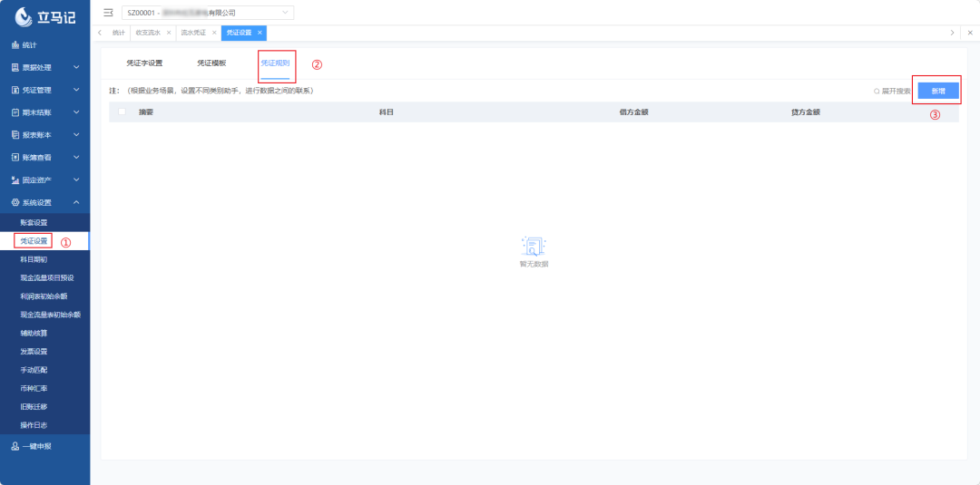This screenshot has width=980, height=485.
Task: Click the blue 新增 button
Action: pyautogui.click(x=937, y=92)
